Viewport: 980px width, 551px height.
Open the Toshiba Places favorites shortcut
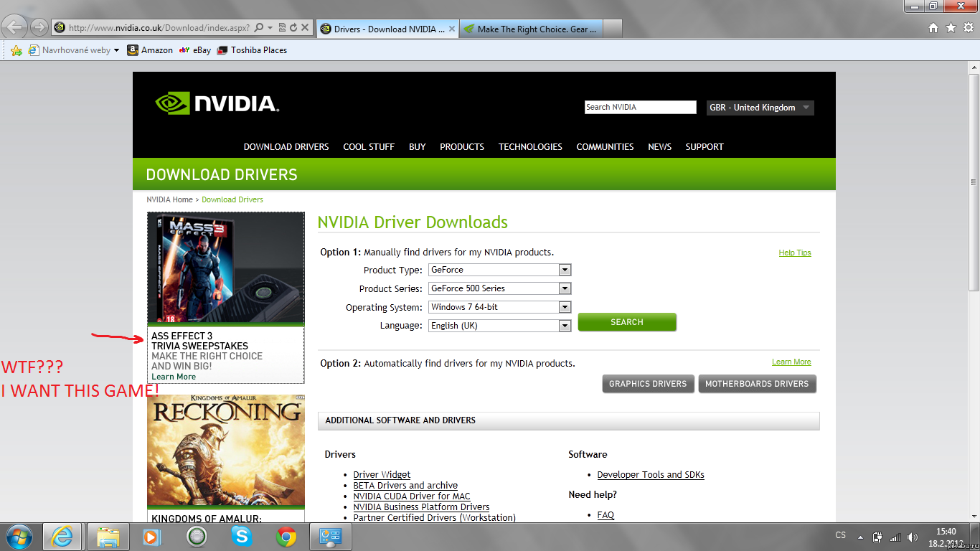(252, 50)
